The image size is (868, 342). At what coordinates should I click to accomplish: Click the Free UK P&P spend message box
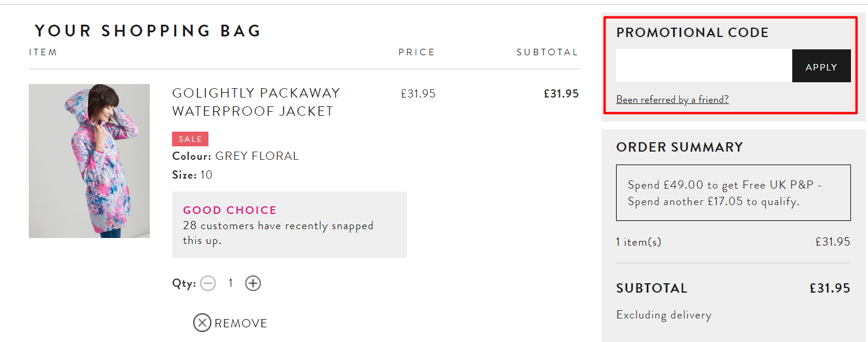tap(733, 193)
